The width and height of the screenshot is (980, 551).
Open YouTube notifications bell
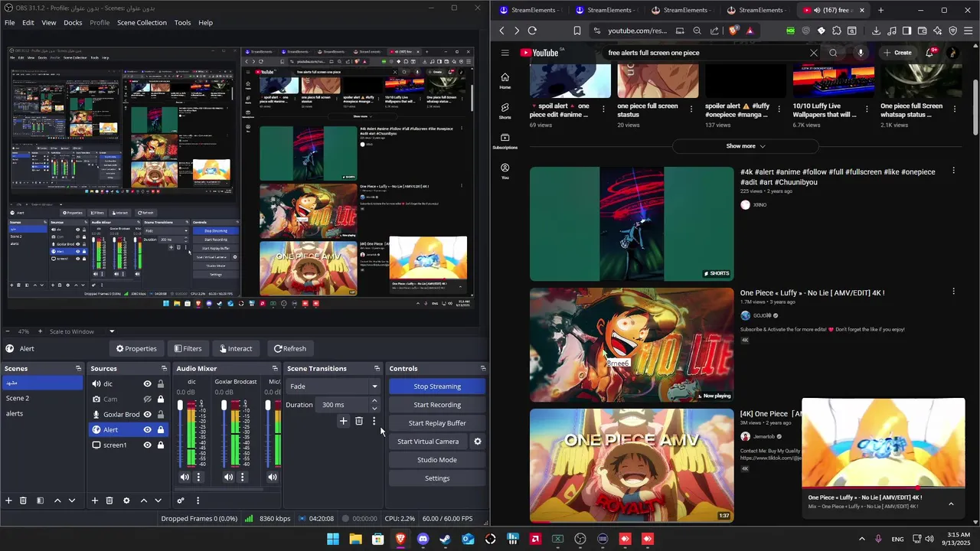pyautogui.click(x=929, y=53)
